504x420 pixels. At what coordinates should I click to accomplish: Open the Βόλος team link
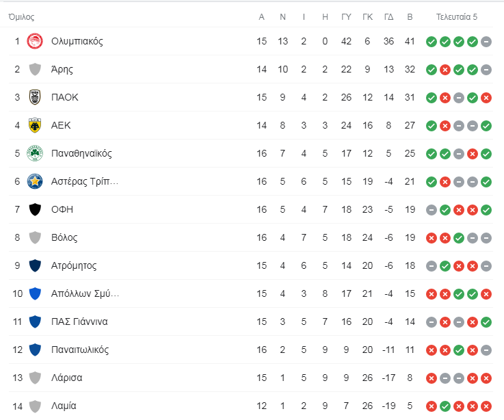click(x=64, y=237)
